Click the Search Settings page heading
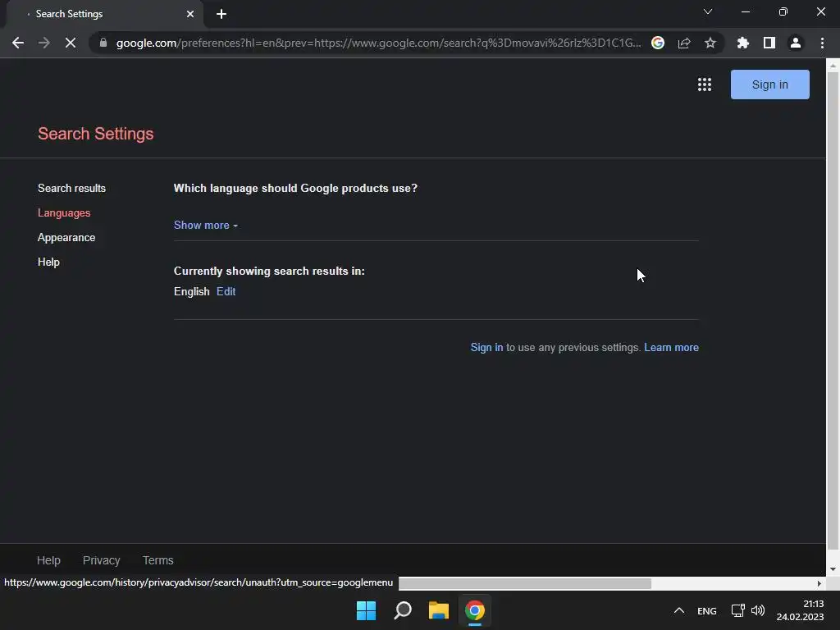The width and height of the screenshot is (840, 630). coord(96,134)
